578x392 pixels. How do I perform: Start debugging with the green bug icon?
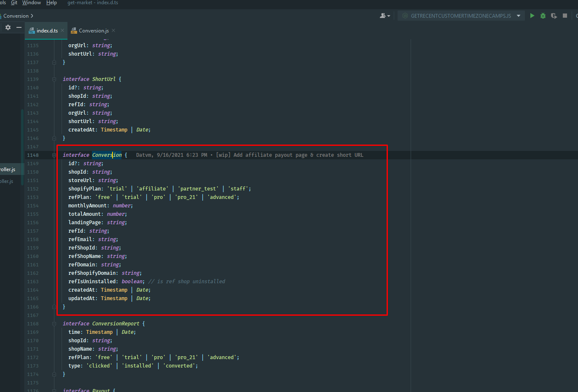point(543,16)
